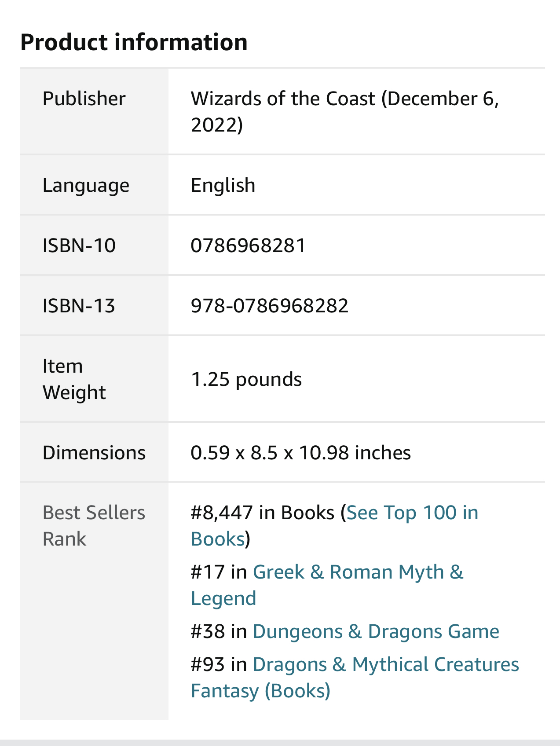The height and width of the screenshot is (755, 560).
Task: Open the "See Top 100 in Books" link
Action: click(x=412, y=513)
